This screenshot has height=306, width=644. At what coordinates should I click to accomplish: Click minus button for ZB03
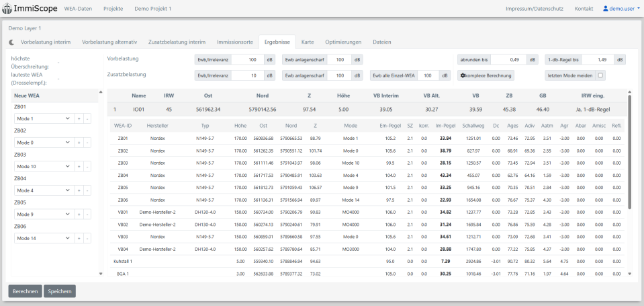(87, 167)
